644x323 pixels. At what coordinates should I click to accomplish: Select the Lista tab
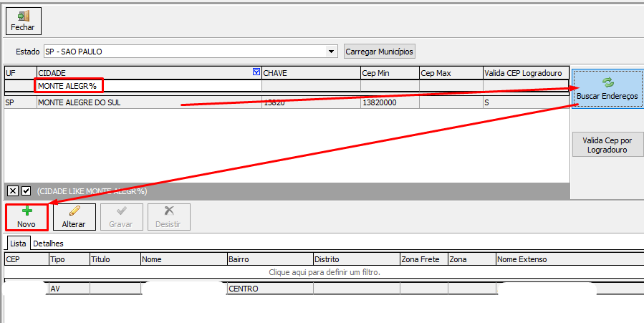tap(18, 244)
